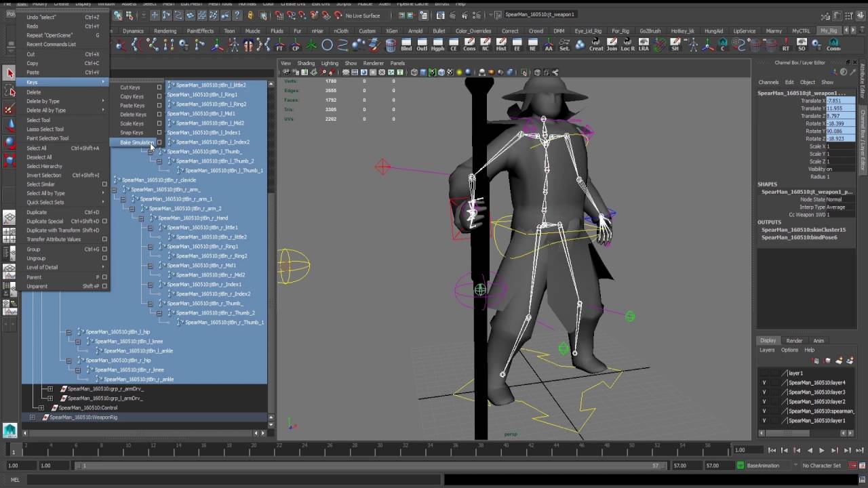The height and width of the screenshot is (488, 868).
Task: Click frame 30 on the time slider
Action: point(380,449)
